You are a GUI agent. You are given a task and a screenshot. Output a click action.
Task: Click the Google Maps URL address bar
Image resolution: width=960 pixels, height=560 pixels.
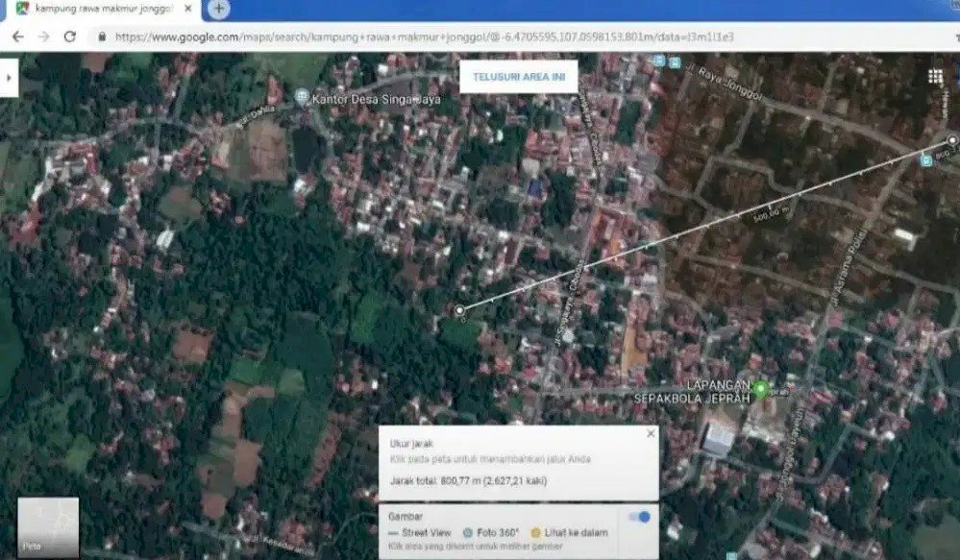[x=432, y=37]
